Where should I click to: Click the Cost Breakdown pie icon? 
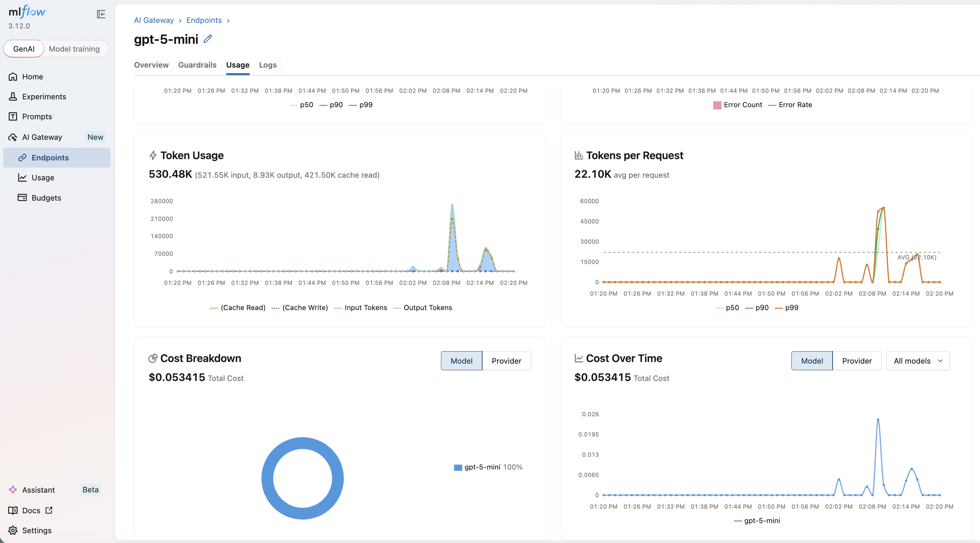153,358
